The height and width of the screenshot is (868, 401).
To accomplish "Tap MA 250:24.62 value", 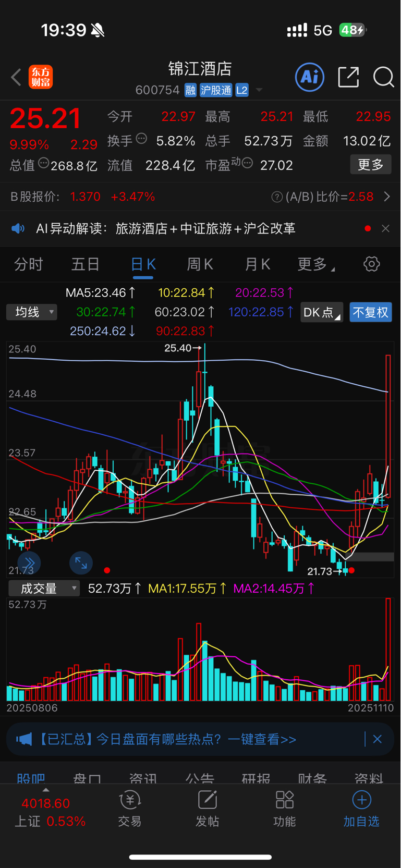I will (103, 331).
